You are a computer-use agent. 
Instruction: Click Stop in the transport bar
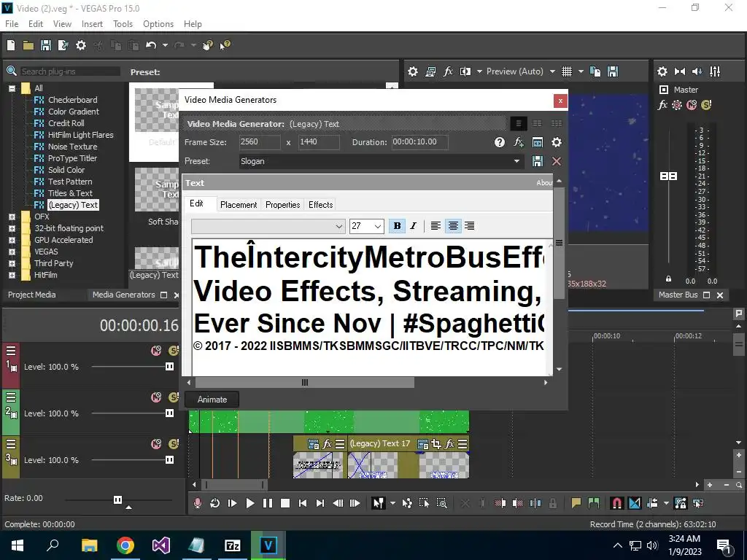point(285,503)
